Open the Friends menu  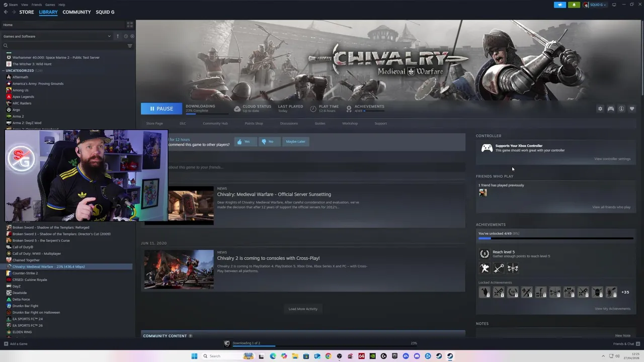tap(37, 5)
